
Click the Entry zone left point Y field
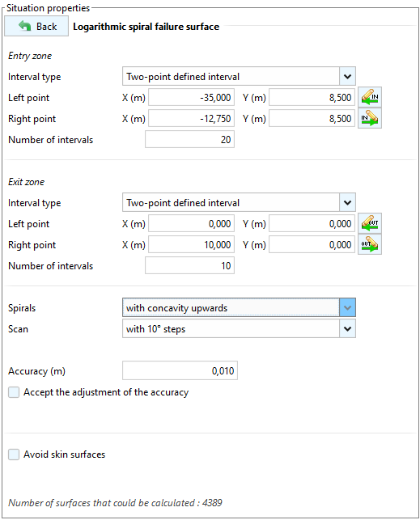pos(312,97)
